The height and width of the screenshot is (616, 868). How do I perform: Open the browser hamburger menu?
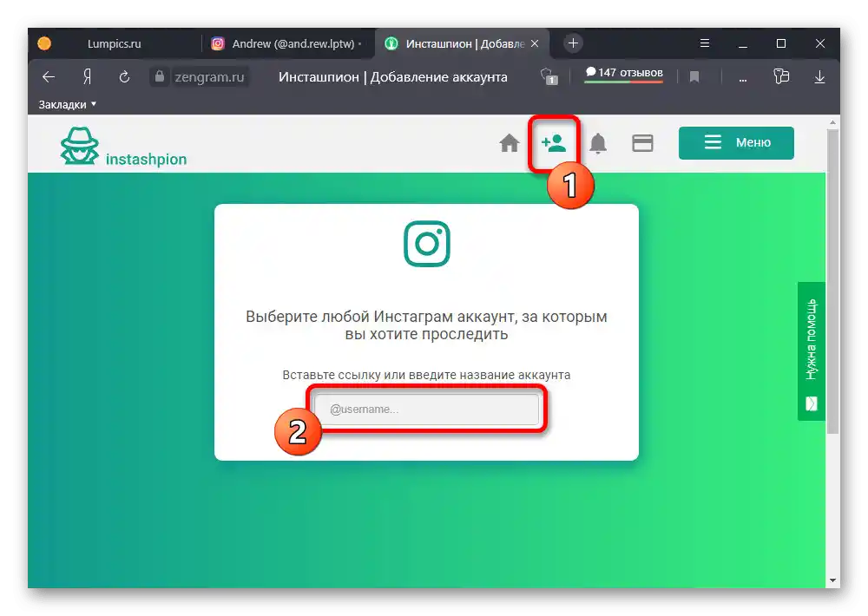(x=705, y=43)
